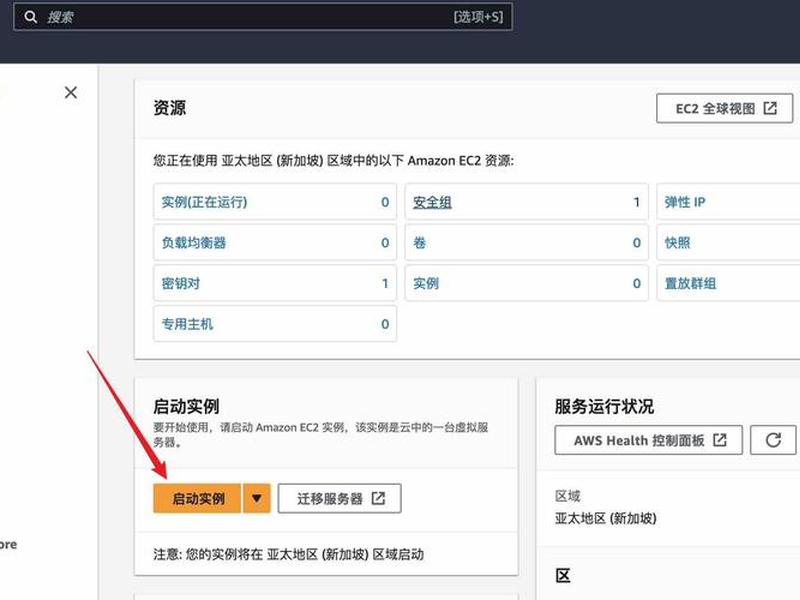Image resolution: width=800 pixels, height=600 pixels.
Task: Open 专用主机 resource link
Action: pos(187,324)
